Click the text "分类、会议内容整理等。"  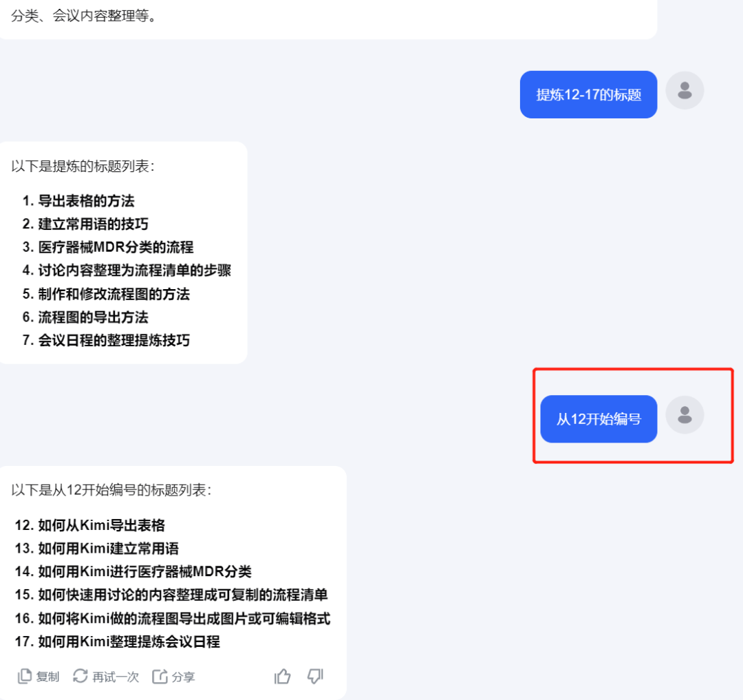pos(84,16)
